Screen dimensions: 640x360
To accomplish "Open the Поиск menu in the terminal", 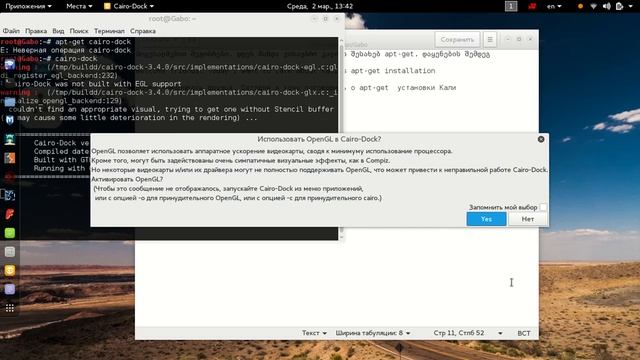I will (79, 31).
